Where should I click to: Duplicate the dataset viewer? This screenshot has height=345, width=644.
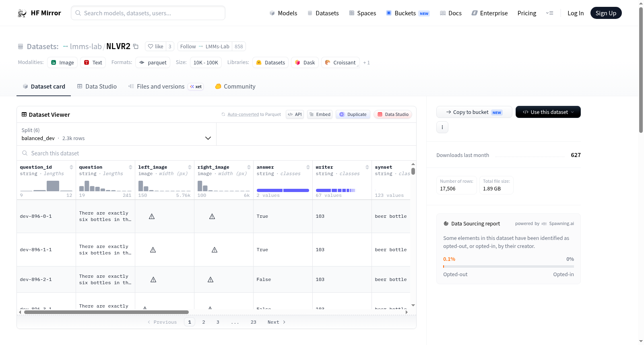click(x=353, y=114)
